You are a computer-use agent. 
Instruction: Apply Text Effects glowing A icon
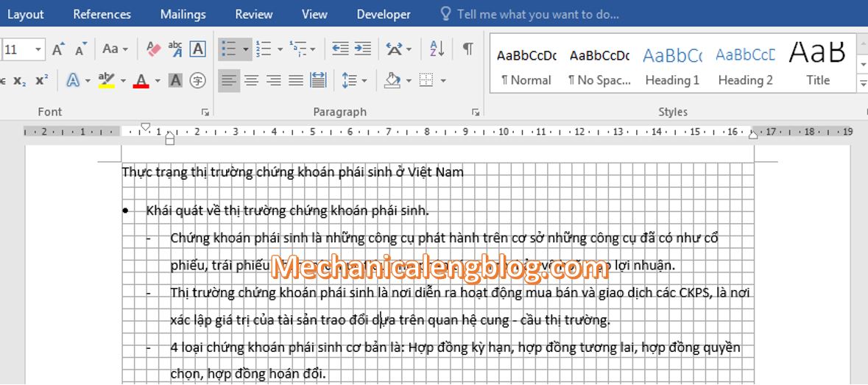tap(73, 81)
